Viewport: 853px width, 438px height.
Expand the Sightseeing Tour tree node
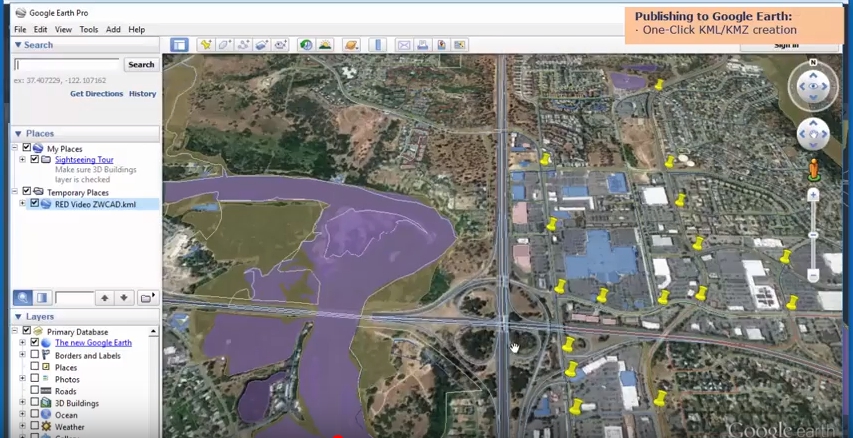pyautogui.click(x=22, y=159)
